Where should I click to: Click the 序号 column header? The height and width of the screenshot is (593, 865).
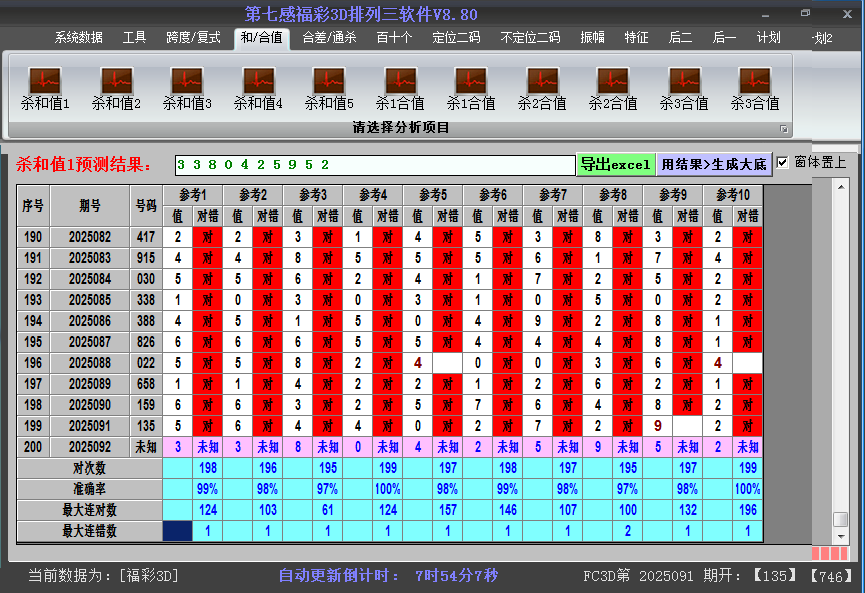(x=33, y=206)
